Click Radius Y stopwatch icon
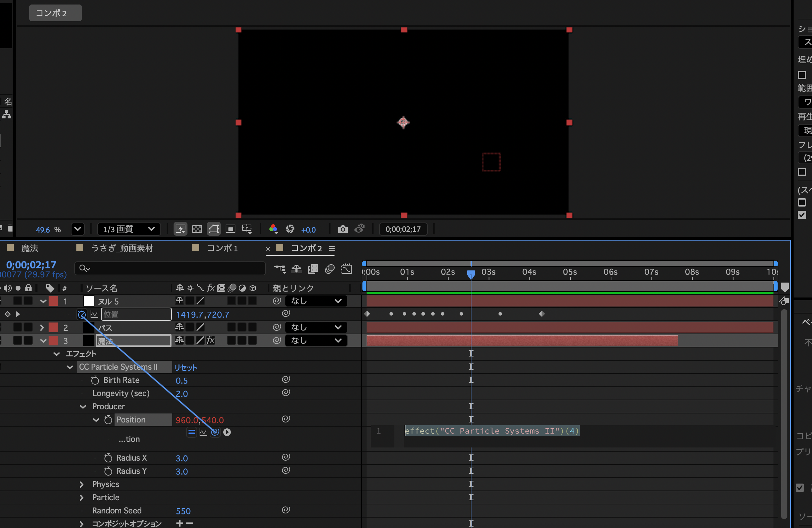This screenshot has height=528, width=812. click(x=108, y=471)
